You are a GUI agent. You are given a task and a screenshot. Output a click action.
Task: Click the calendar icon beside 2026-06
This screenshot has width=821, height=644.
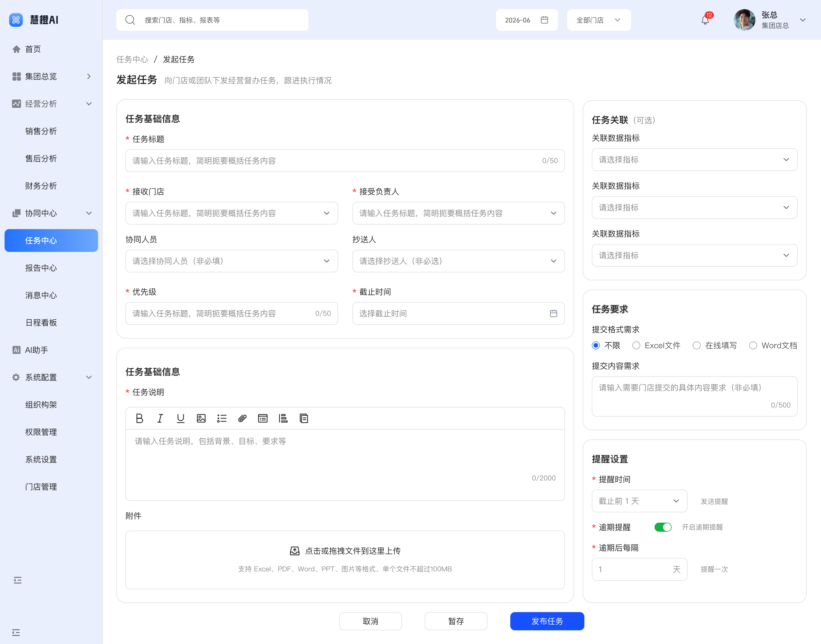(x=544, y=20)
